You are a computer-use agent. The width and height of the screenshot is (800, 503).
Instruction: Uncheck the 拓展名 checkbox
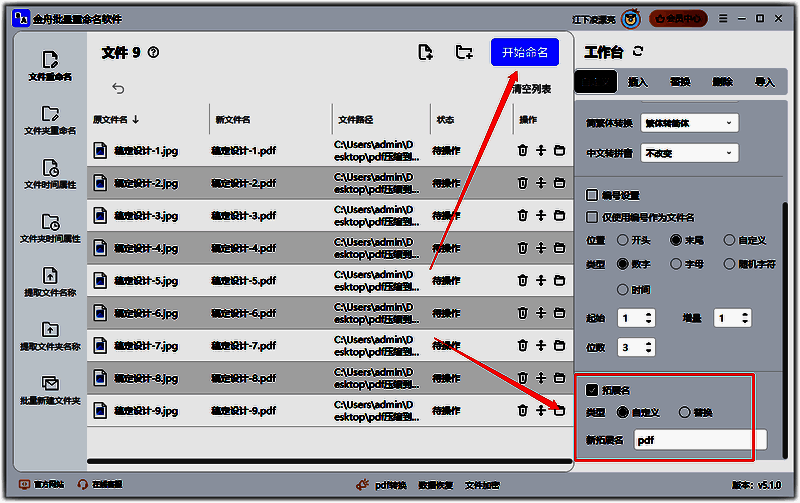pyautogui.click(x=592, y=389)
